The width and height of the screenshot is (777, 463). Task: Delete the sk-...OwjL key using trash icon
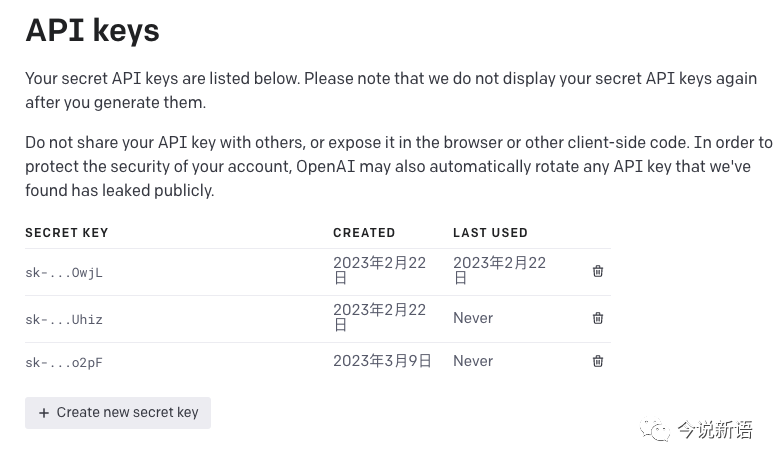(598, 271)
